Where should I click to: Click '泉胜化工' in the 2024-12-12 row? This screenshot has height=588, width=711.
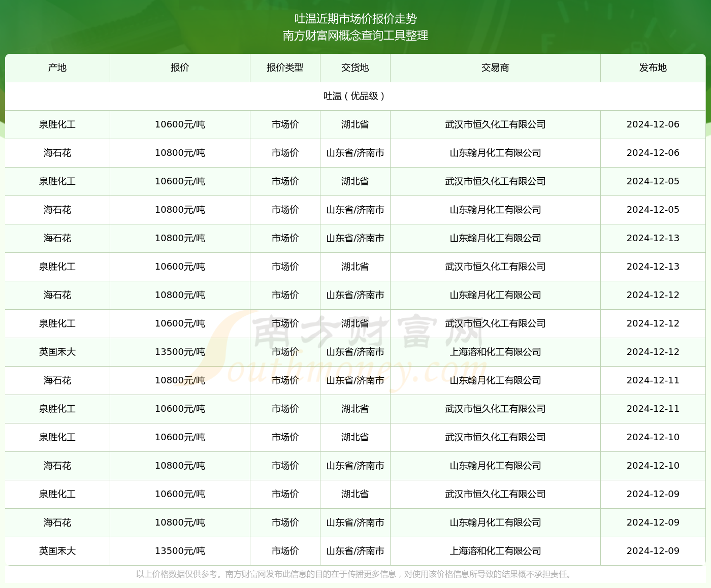click(57, 323)
